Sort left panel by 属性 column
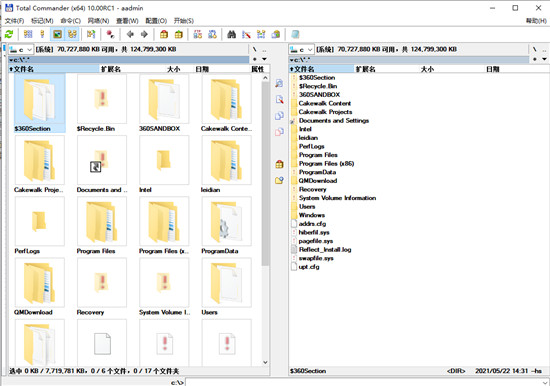The width and height of the screenshot is (550, 386). click(257, 69)
